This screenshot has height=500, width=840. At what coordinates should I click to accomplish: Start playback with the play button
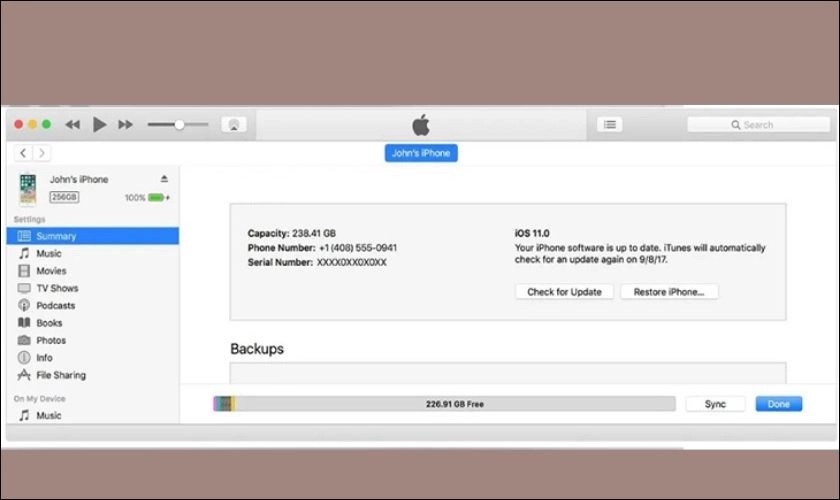(99, 124)
